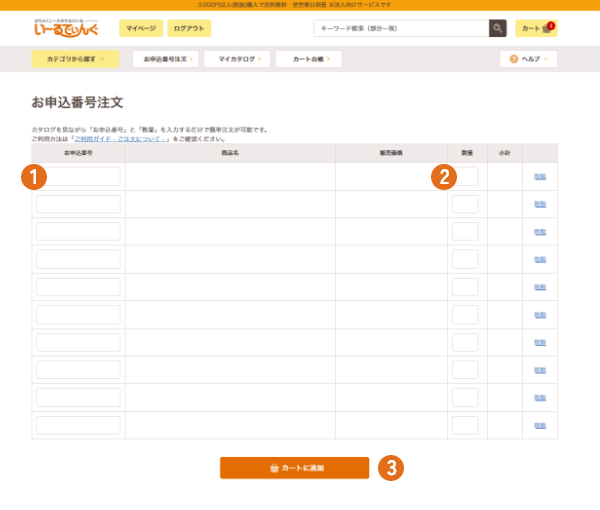Click the site logo in header
Image resolution: width=600 pixels, height=510 pixels.
(x=65, y=29)
